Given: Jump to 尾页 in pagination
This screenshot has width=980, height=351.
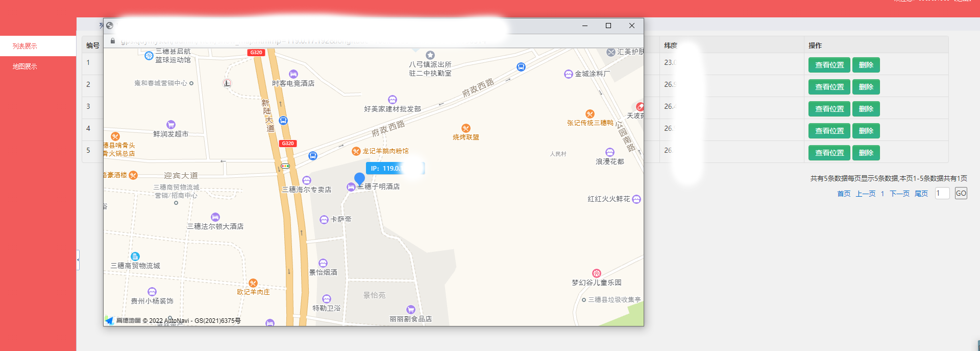Looking at the screenshot, I should pyautogui.click(x=921, y=194).
